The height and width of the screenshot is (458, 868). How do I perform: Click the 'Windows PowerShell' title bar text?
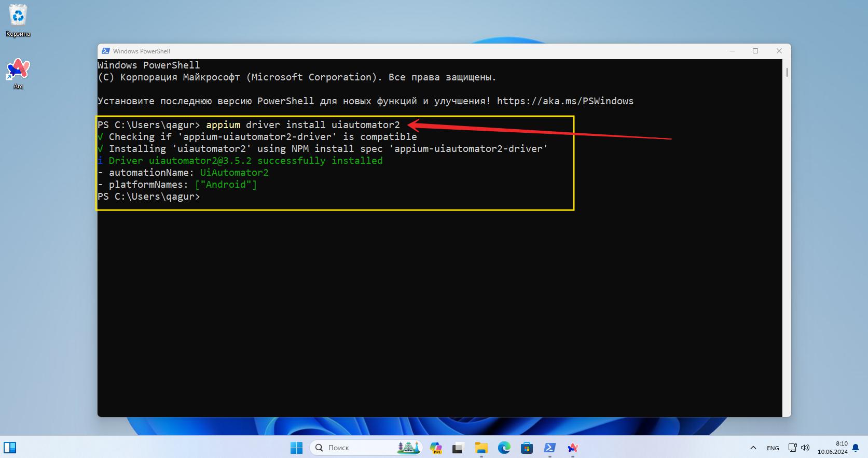point(142,51)
